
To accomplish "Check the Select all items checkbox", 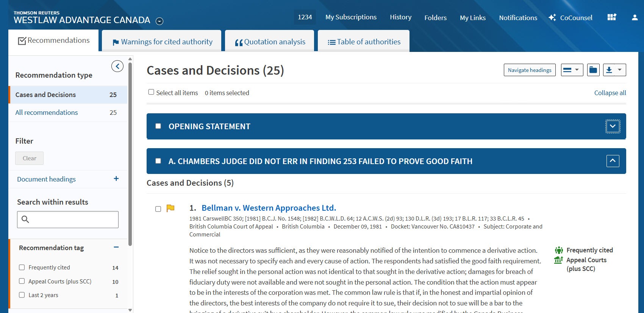I will pos(151,92).
